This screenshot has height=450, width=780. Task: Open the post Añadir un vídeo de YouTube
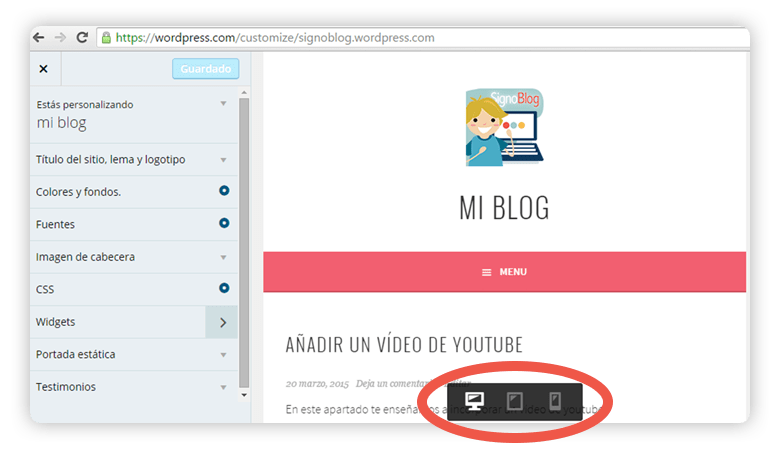(404, 345)
